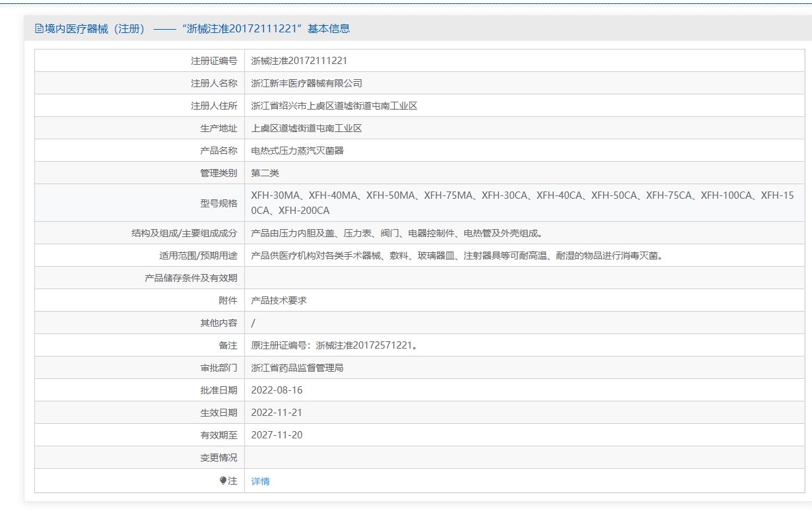The image size is (812, 513).
Task: Select attachment value 产品技术要求
Action: tap(279, 300)
